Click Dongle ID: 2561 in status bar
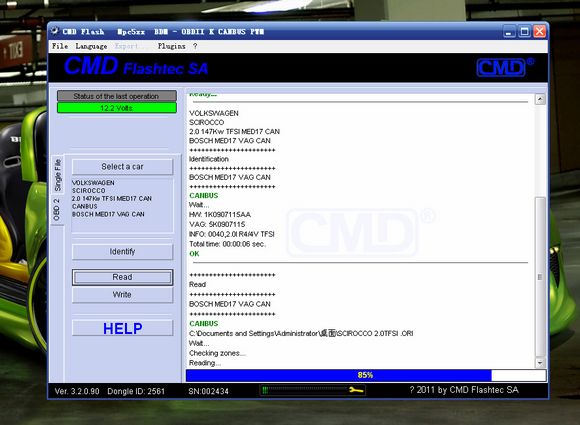Image resolution: width=580 pixels, height=425 pixels. [136, 391]
